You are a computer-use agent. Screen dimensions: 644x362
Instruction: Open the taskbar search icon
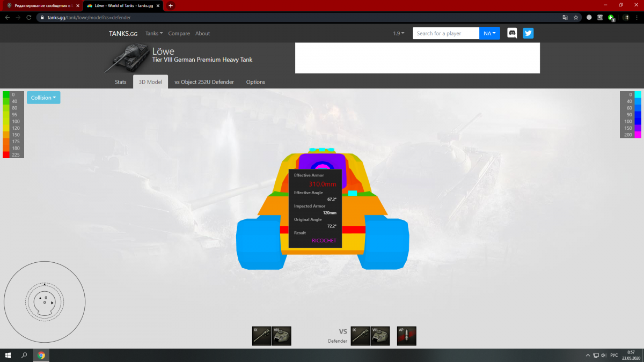[24, 355]
